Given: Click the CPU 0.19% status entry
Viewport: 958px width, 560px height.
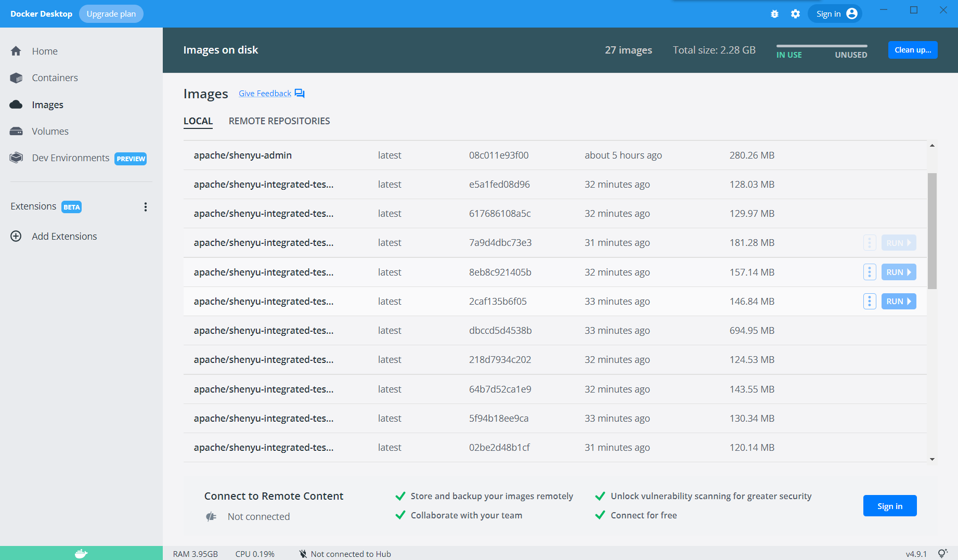Looking at the screenshot, I should click(x=255, y=554).
